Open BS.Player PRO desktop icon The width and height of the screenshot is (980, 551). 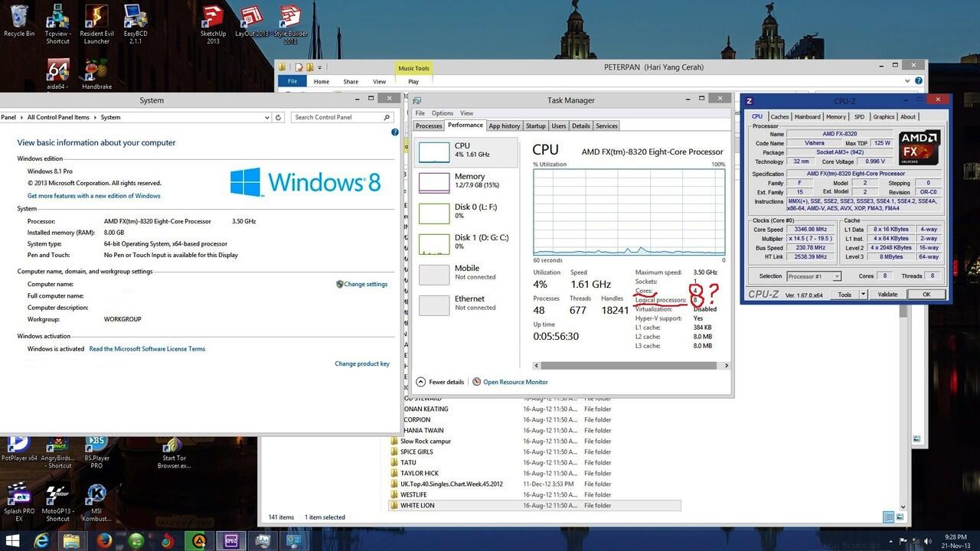96,452
